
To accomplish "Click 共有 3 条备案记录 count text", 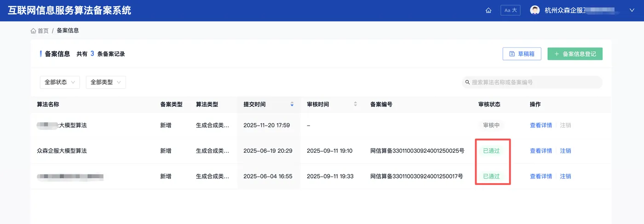I will tap(101, 54).
